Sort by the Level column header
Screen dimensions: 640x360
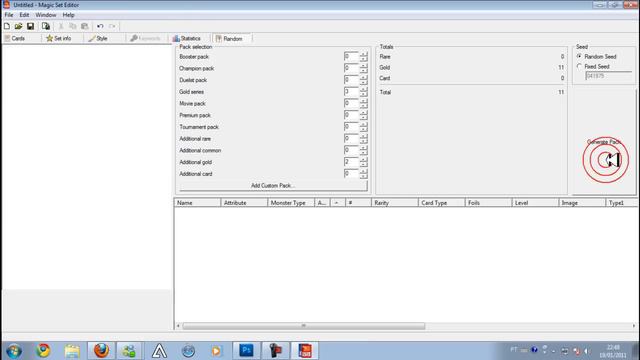pyautogui.click(x=535, y=202)
